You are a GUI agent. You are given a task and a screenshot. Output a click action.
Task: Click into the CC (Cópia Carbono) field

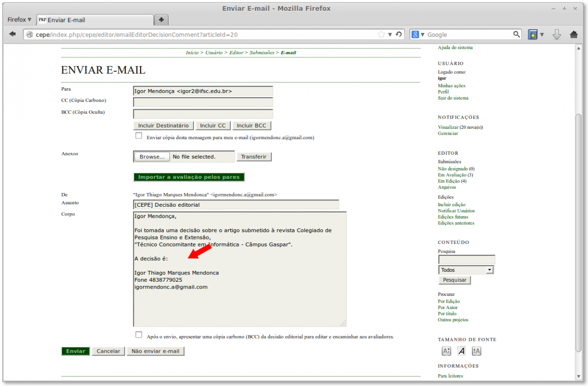point(203,102)
